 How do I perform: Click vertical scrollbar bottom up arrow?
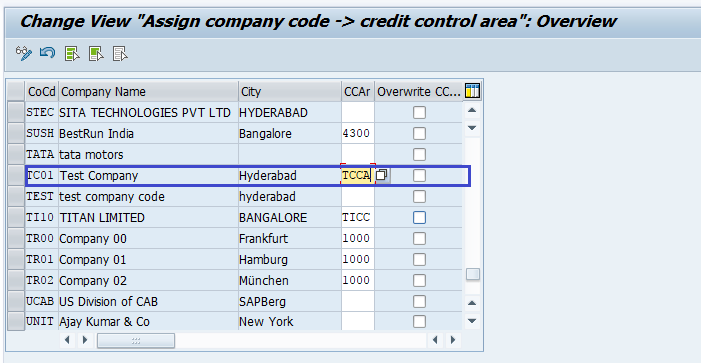[472, 303]
